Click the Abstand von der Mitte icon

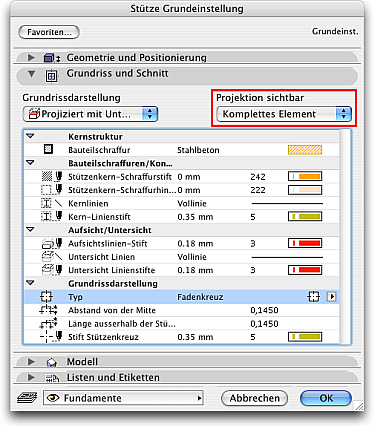(x=48, y=310)
